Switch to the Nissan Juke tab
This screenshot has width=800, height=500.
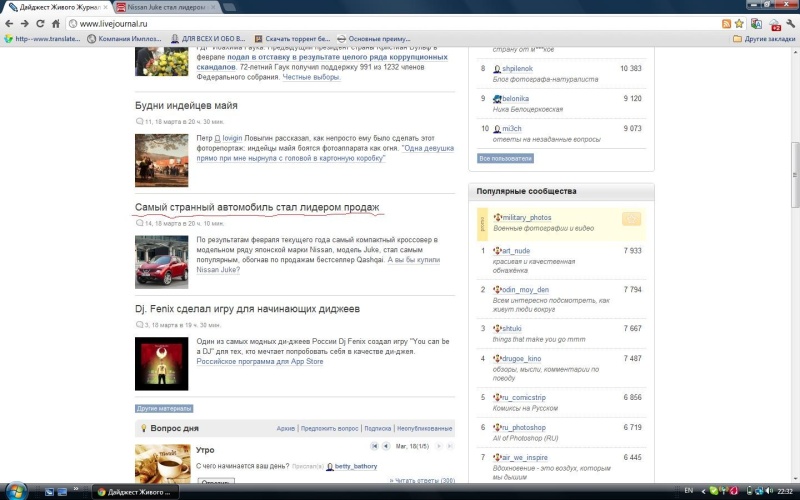[x=166, y=7]
